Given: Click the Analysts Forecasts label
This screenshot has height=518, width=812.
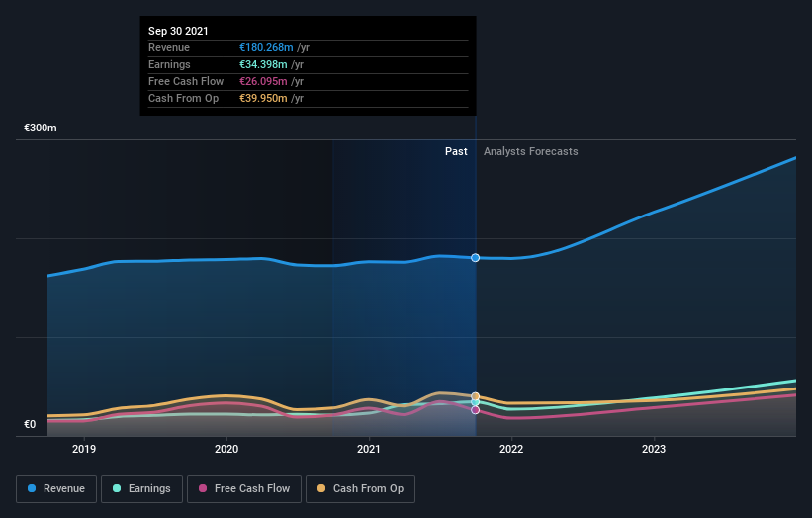Looking at the screenshot, I should 531,151.
